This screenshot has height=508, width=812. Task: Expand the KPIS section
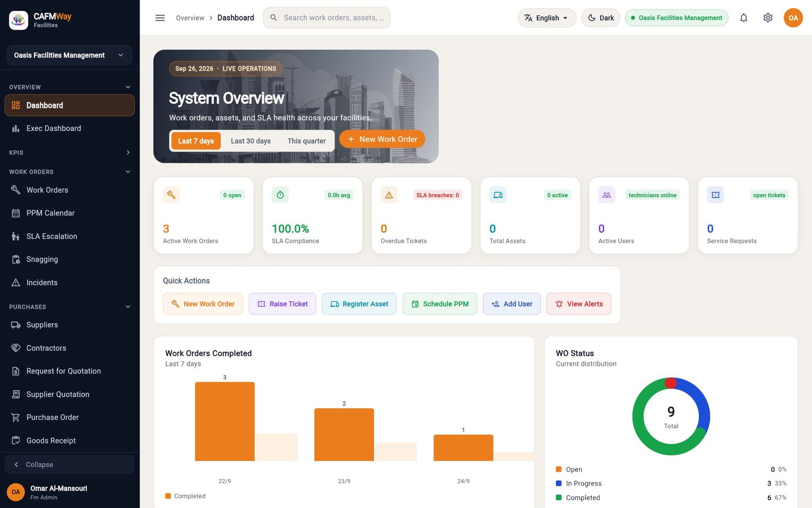[70, 152]
